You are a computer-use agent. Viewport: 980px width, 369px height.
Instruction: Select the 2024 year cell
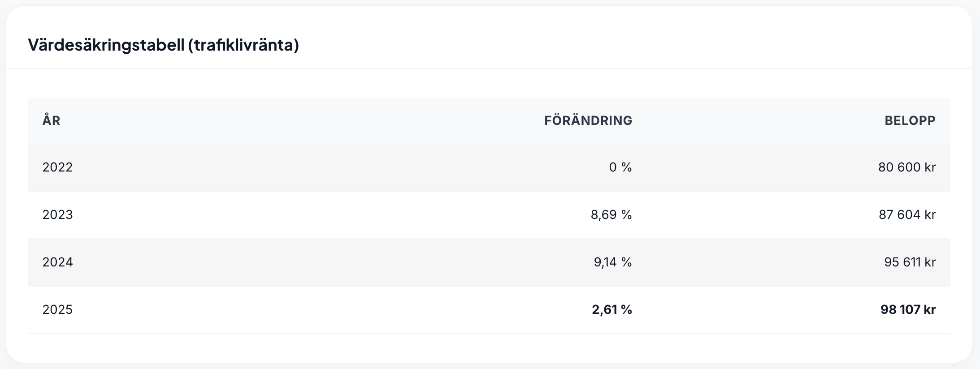[57, 262]
